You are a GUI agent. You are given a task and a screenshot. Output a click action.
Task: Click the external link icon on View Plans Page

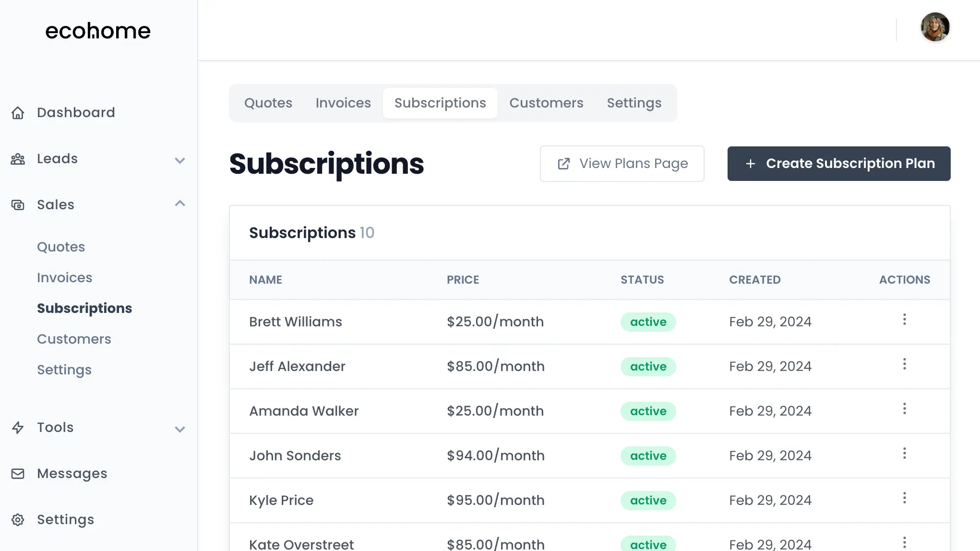(x=562, y=164)
